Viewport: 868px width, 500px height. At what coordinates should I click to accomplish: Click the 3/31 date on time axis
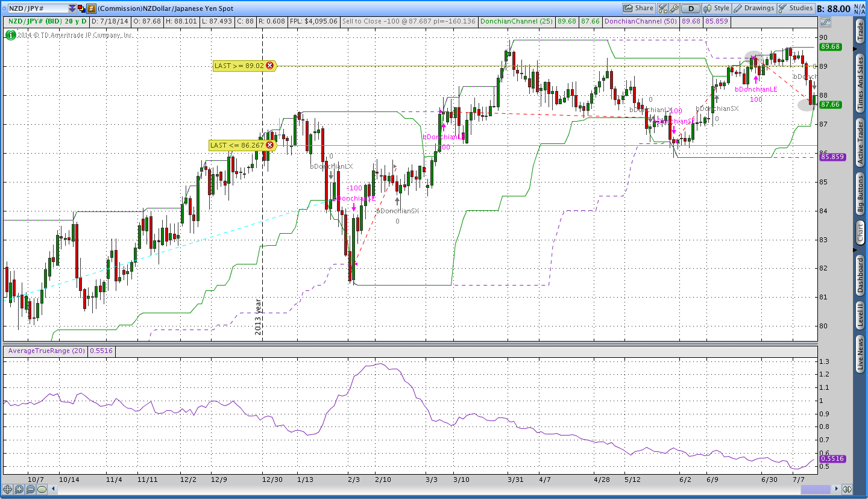coord(515,480)
